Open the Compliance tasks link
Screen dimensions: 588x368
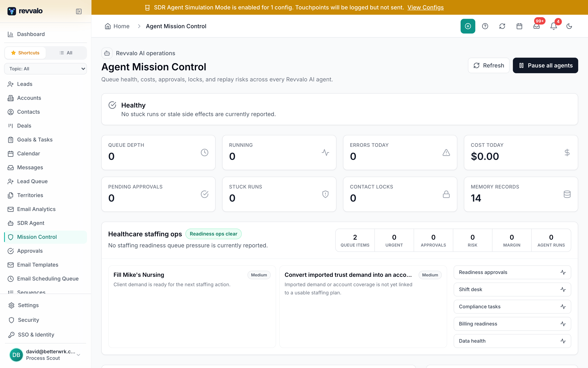512,307
